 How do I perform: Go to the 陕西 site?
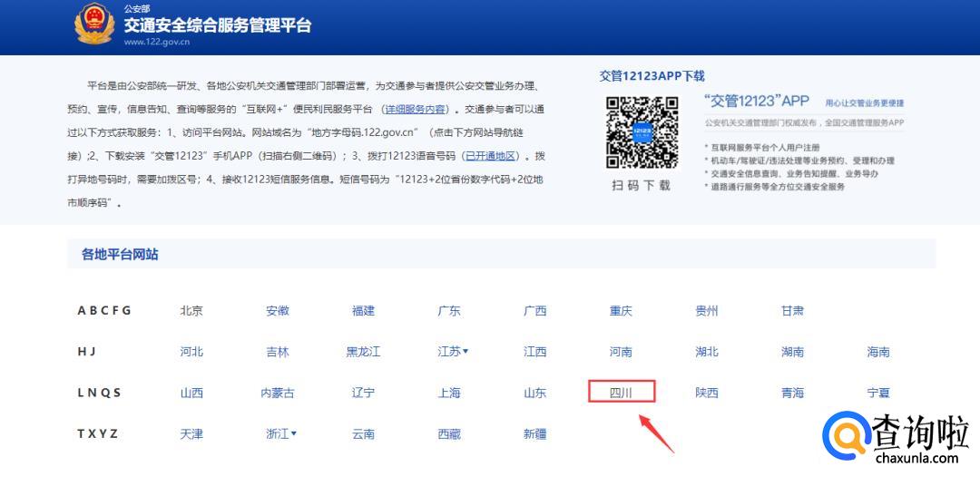707,393
